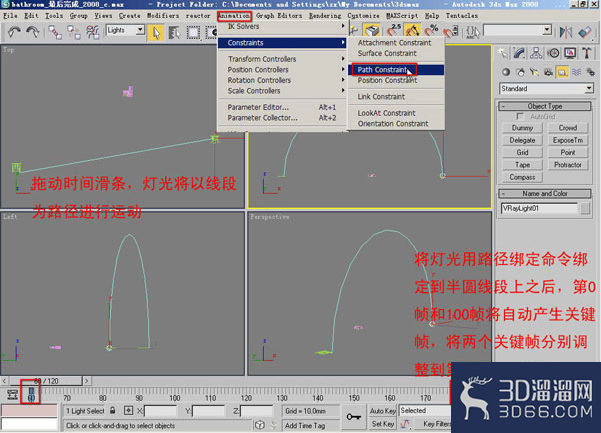Expand the Rotation Controllers submenu
Viewport: 601px width, 433px height.
[x=282, y=80]
